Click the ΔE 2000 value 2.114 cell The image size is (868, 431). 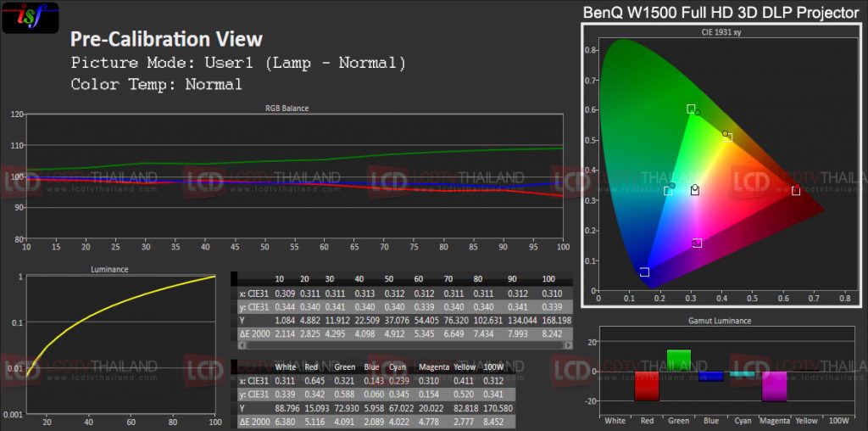[284, 333]
